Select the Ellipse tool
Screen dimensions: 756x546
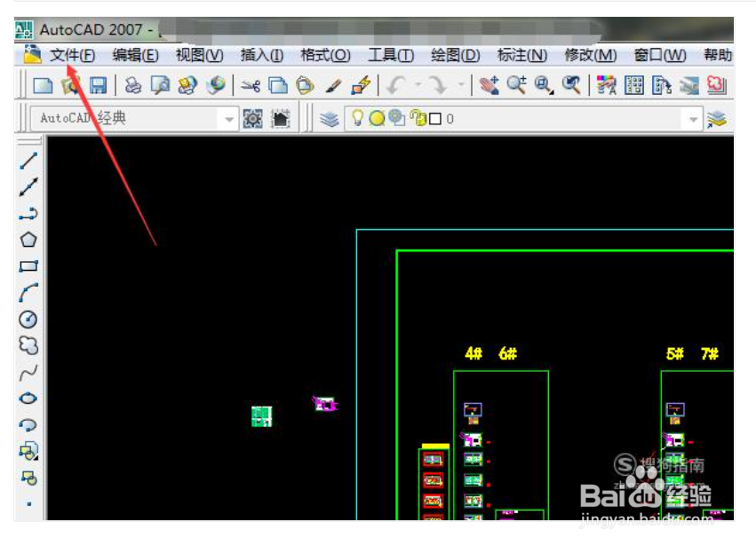coord(28,398)
